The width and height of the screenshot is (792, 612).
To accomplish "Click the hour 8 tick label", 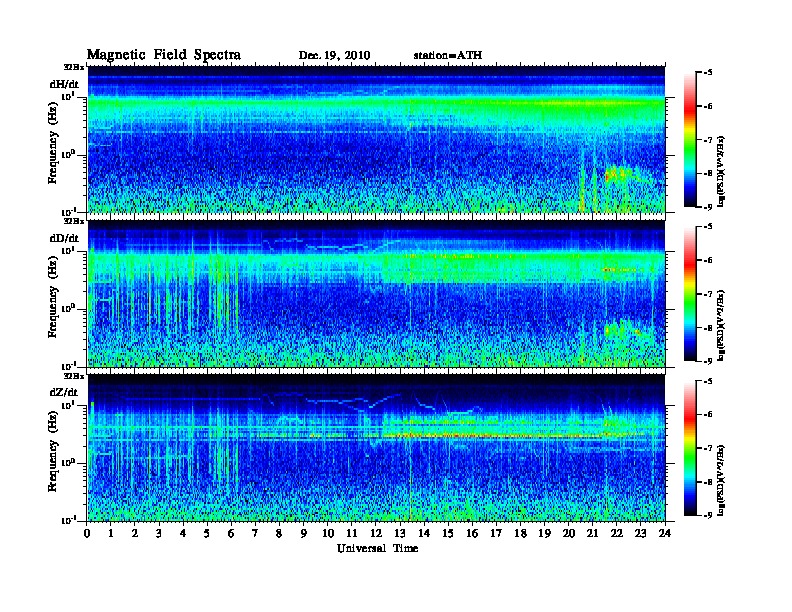I will (x=279, y=533).
